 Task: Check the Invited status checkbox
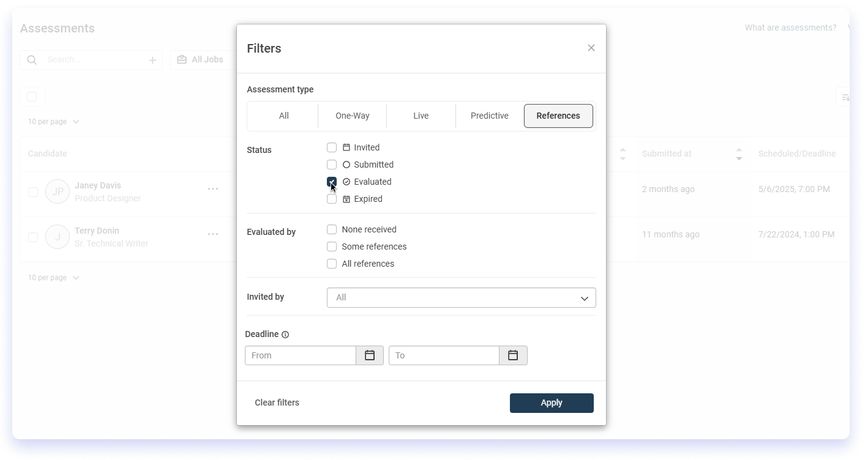coord(332,147)
